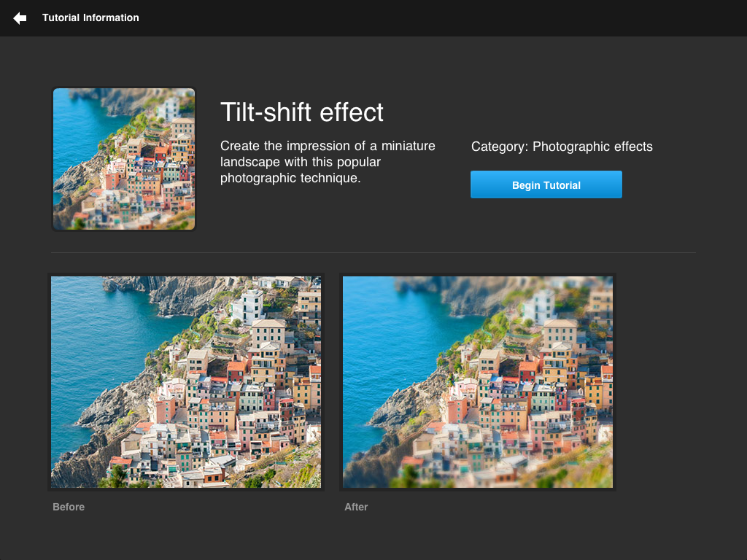Screen dimensions: 747x560
Task: Open the After preview image
Action: point(478,381)
